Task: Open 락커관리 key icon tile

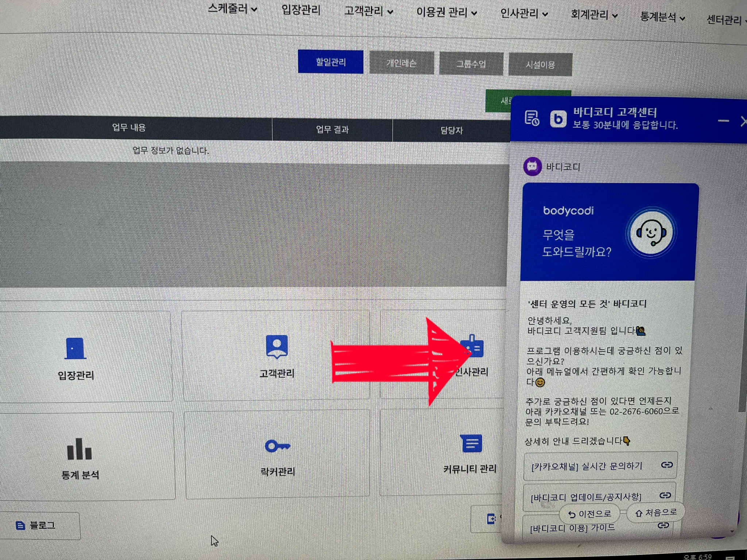Action: [x=277, y=446]
